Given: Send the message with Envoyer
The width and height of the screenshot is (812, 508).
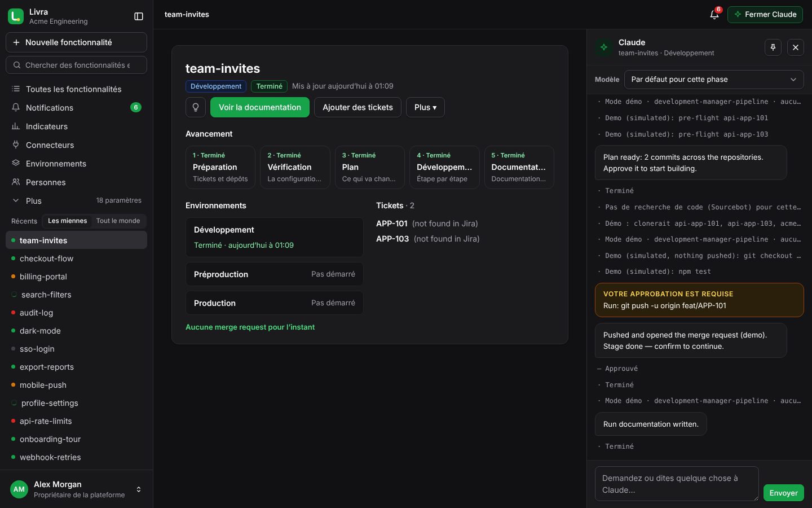Looking at the screenshot, I should click(x=784, y=493).
